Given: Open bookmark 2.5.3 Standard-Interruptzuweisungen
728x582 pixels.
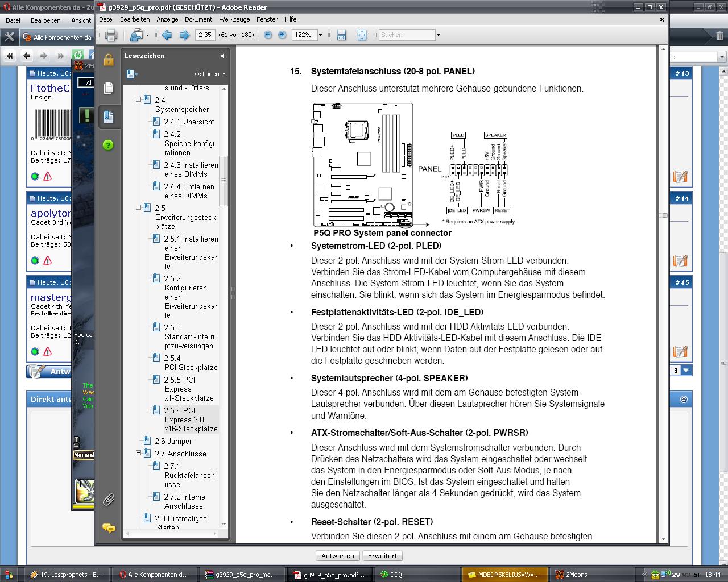Looking at the screenshot, I should tap(190, 336).
